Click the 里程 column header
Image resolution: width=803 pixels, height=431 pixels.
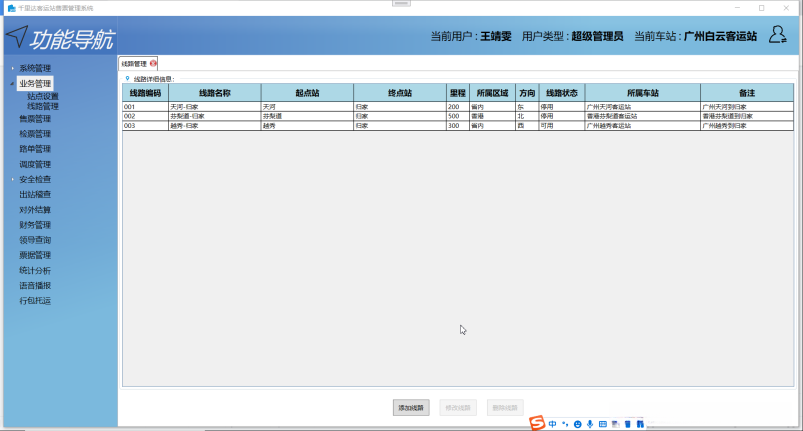point(458,93)
